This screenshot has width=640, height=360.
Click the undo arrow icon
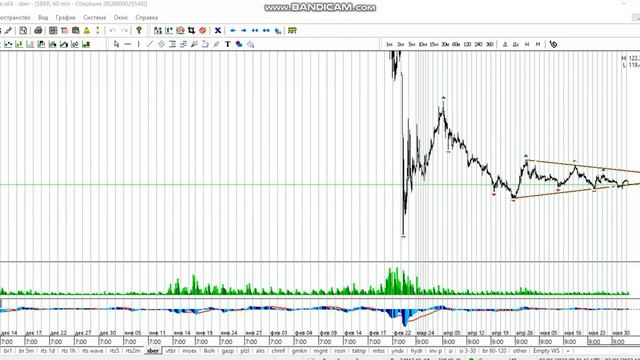pyautogui.click(x=113, y=31)
